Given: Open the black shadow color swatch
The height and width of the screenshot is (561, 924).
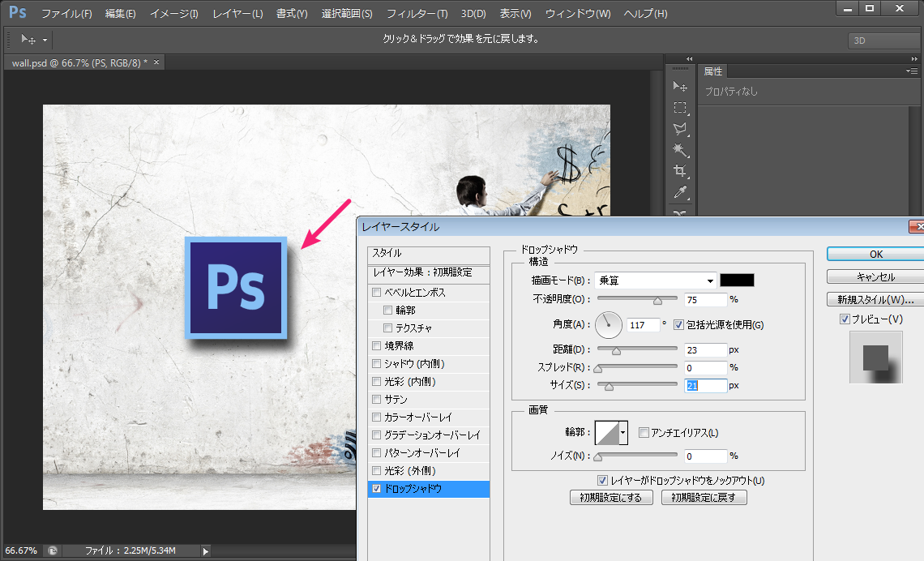Looking at the screenshot, I should (x=738, y=280).
